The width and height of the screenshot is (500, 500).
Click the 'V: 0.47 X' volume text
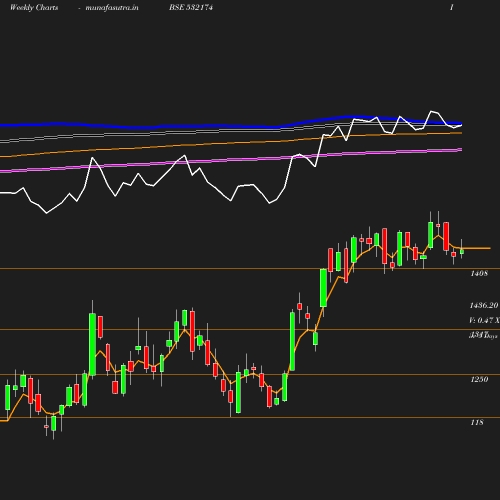point(484,320)
